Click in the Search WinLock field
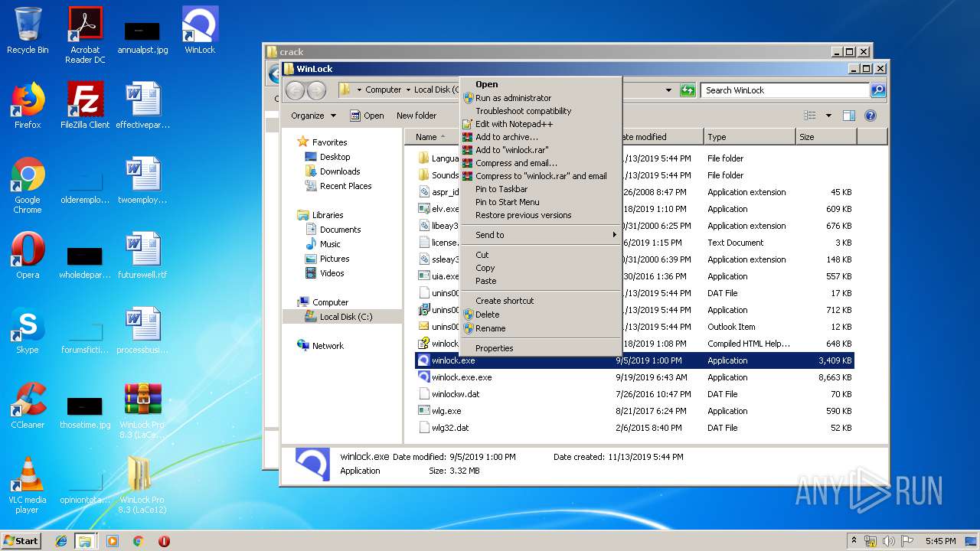Image resolution: width=980 pixels, height=551 pixels. point(786,90)
